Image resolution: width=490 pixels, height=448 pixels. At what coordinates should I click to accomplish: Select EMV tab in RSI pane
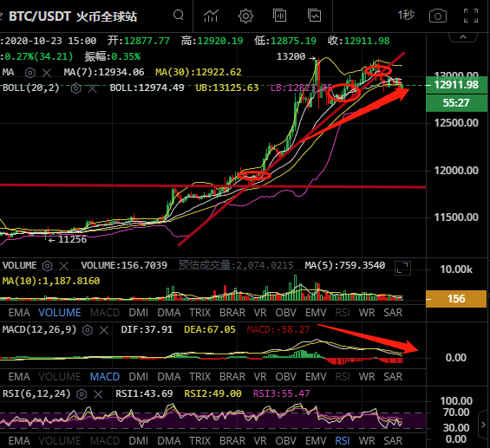point(316,441)
